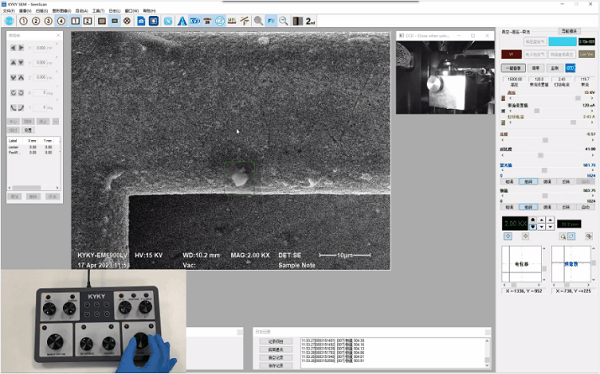
Task: Open the first menu in the menu bar
Action: (x=8, y=11)
